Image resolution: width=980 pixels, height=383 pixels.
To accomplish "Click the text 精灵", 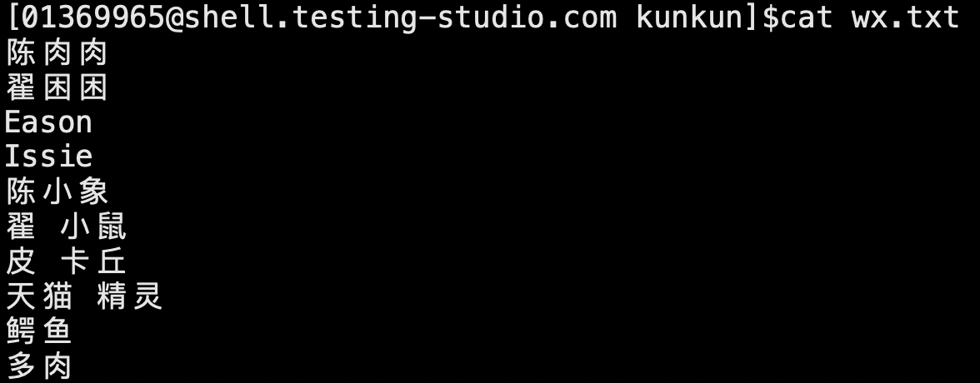I will 130,296.
